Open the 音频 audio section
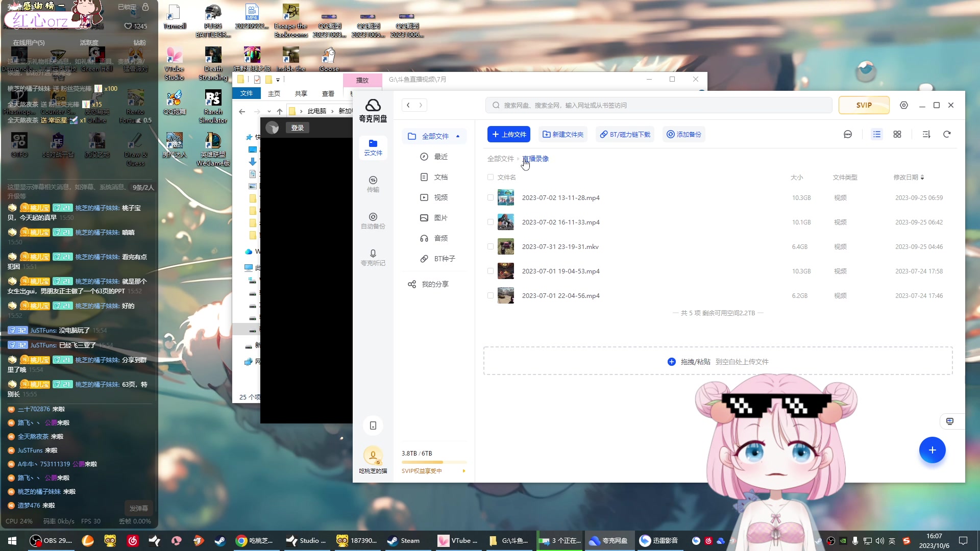Viewport: 980px width, 551px height. point(434,238)
